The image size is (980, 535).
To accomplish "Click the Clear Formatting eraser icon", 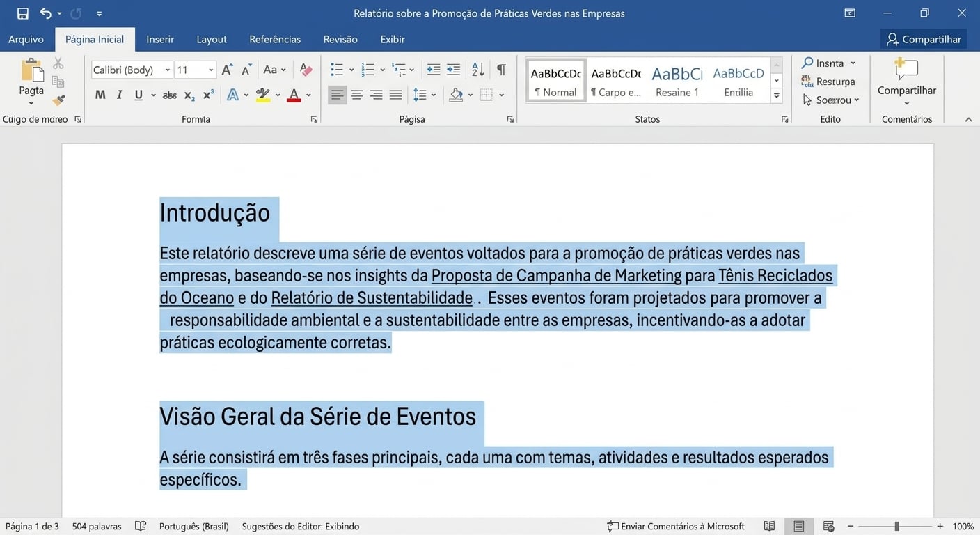I will click(x=306, y=70).
